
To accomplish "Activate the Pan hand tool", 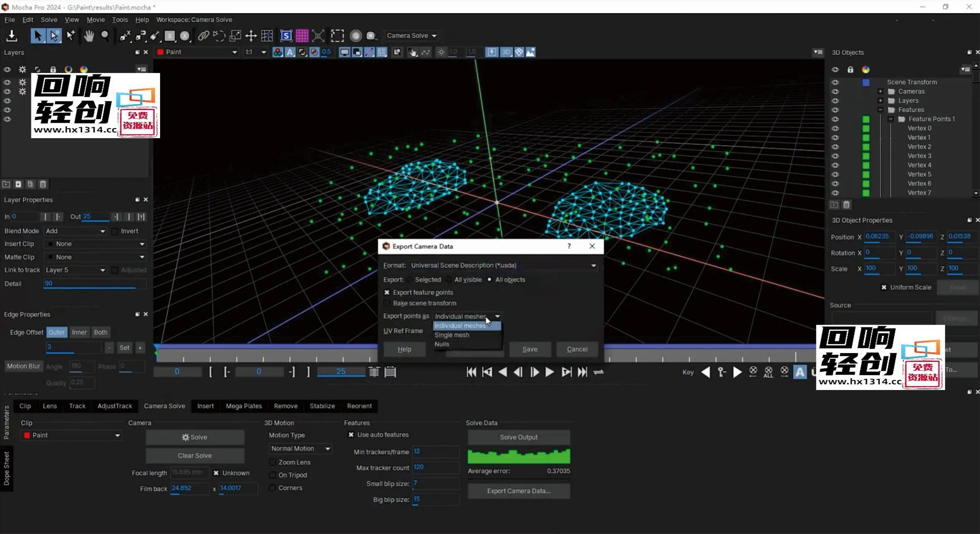I will coord(88,36).
